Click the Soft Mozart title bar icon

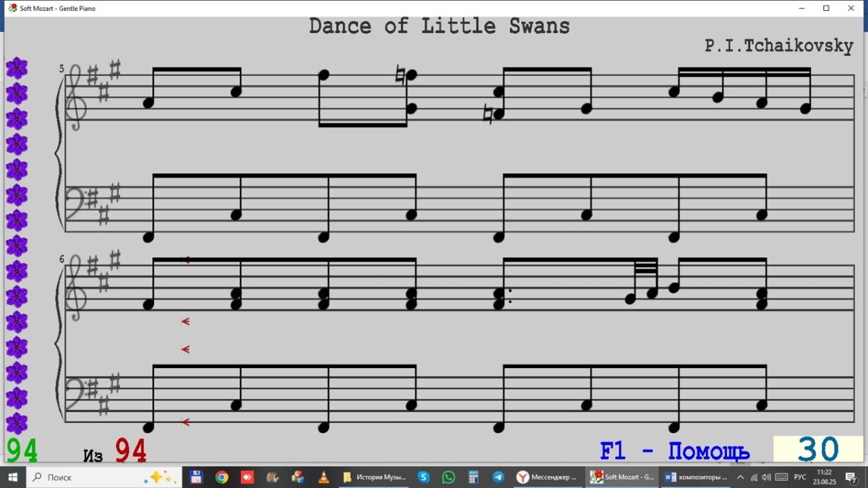click(x=13, y=8)
